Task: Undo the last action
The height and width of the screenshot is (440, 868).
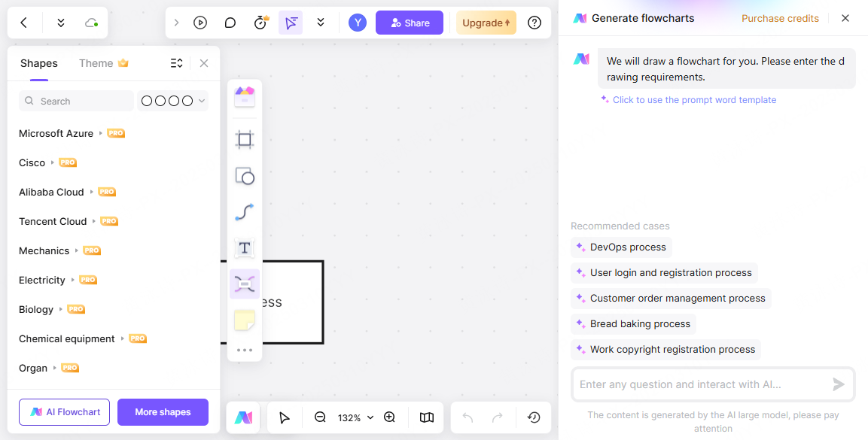Action: coord(468,417)
